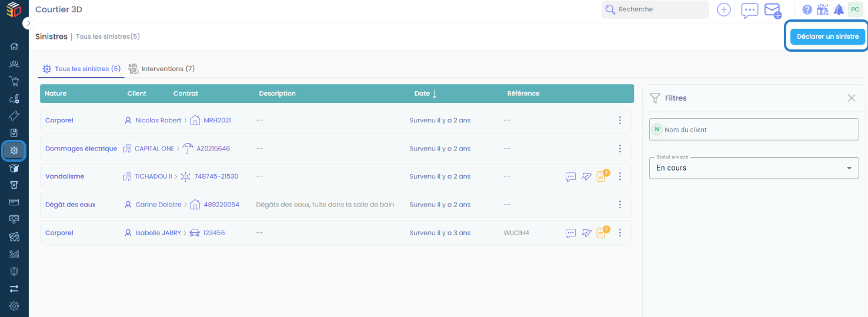Click the Nom du client filter field
The width and height of the screenshot is (868, 317).
click(754, 129)
